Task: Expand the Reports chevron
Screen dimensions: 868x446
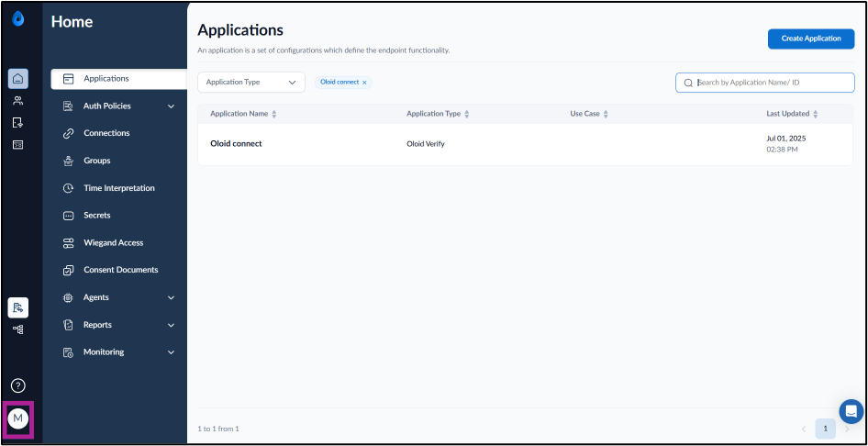Action: 171,326
